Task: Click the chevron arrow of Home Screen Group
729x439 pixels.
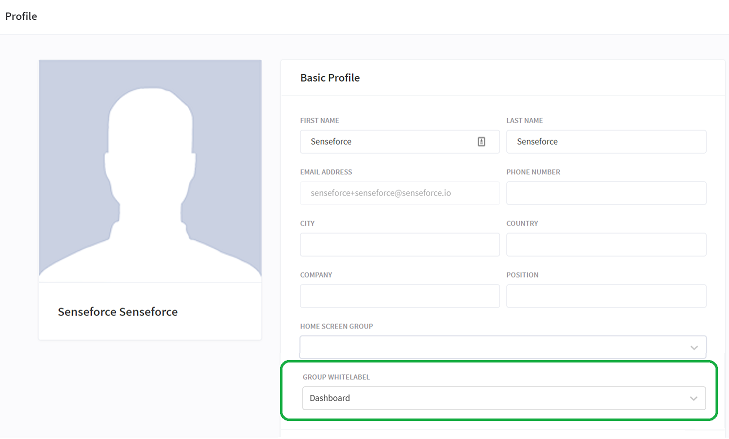Action: pyautogui.click(x=694, y=348)
